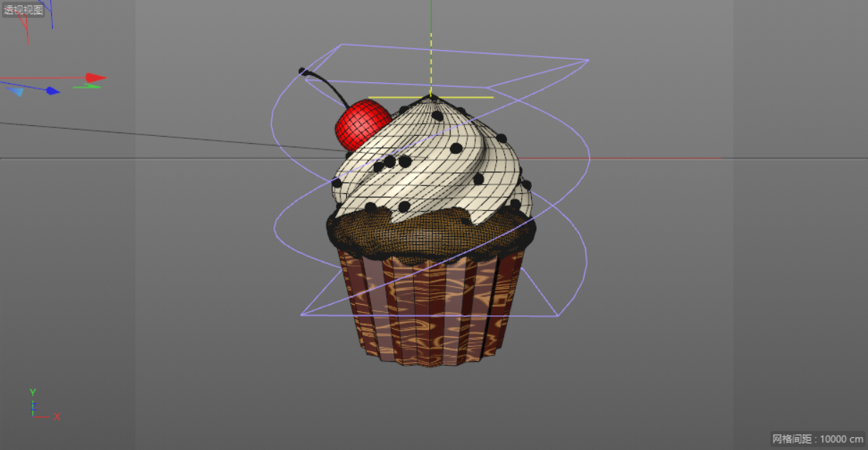Screen dimensions: 868x450
Task: Select the small green Y-axis arrow
Action: (x=87, y=87)
